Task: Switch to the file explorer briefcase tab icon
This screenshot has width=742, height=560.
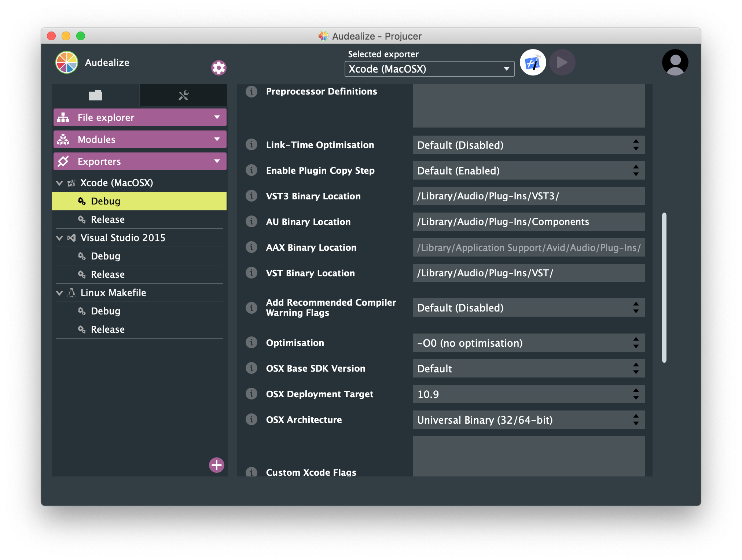Action: pos(95,95)
